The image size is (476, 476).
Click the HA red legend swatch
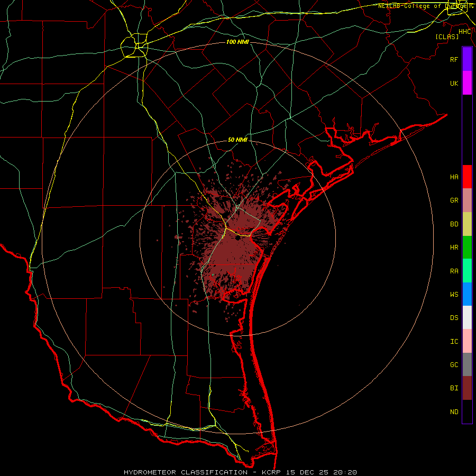pyautogui.click(x=467, y=177)
